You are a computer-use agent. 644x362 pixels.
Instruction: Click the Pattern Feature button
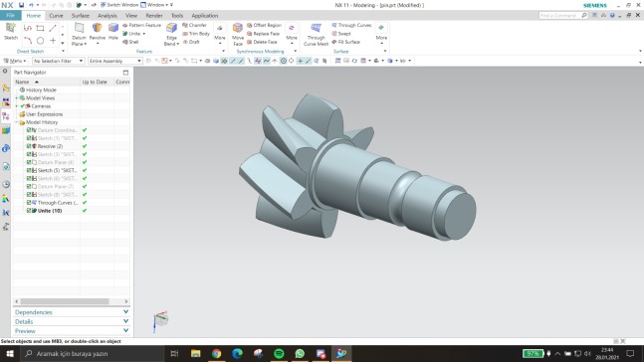141,25
